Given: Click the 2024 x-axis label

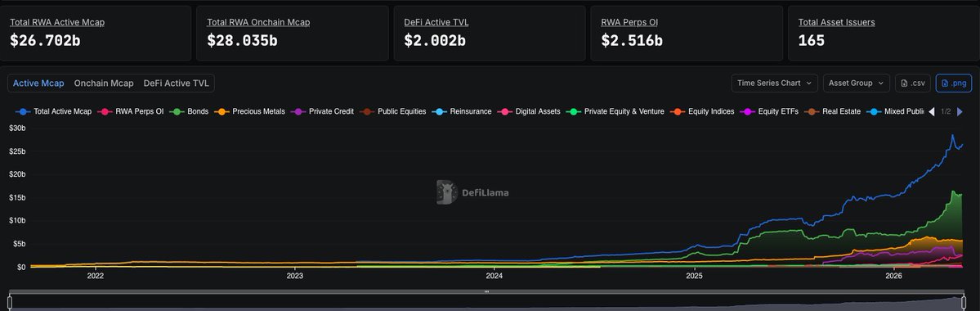Looking at the screenshot, I should pyautogui.click(x=494, y=275).
